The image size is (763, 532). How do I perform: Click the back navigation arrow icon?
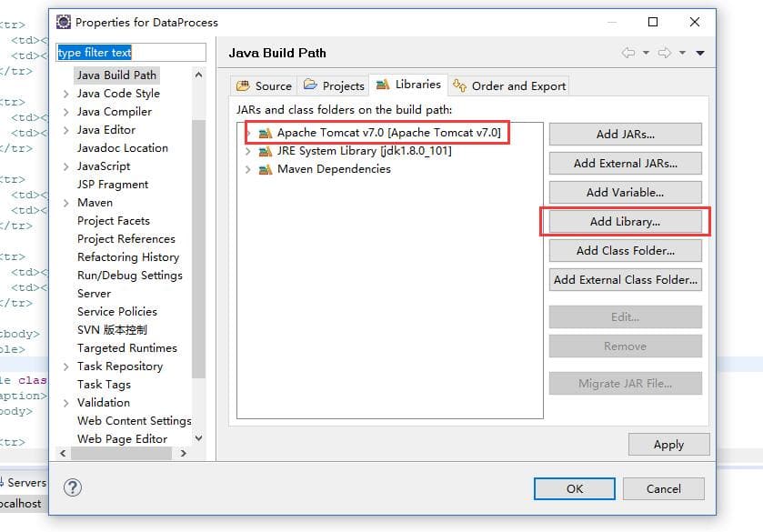pos(628,53)
